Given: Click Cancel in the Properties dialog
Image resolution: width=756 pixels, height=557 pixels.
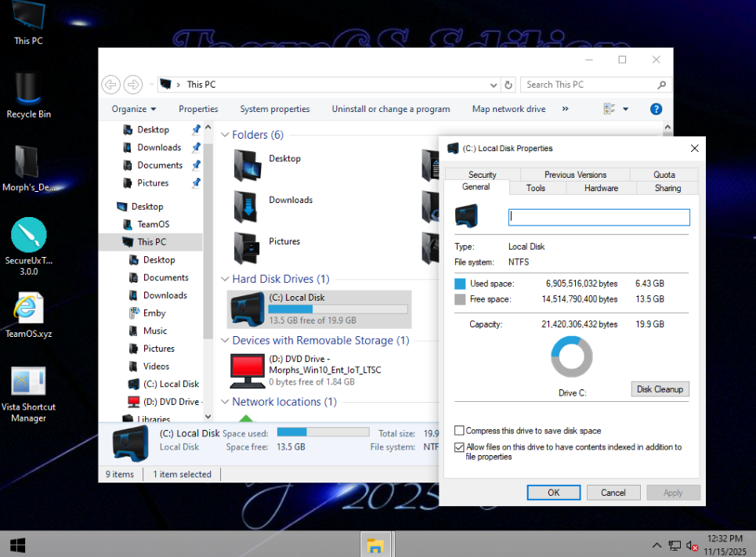Looking at the screenshot, I should 613,493.
